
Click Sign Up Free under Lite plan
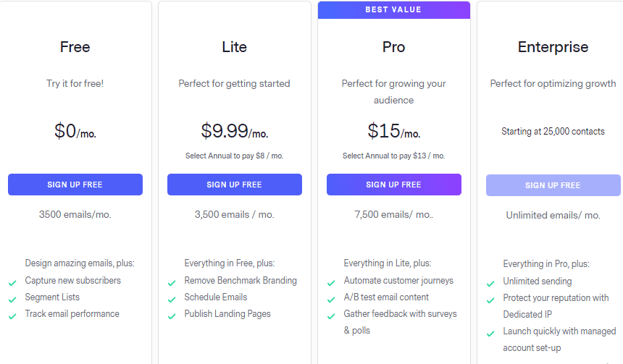point(235,185)
